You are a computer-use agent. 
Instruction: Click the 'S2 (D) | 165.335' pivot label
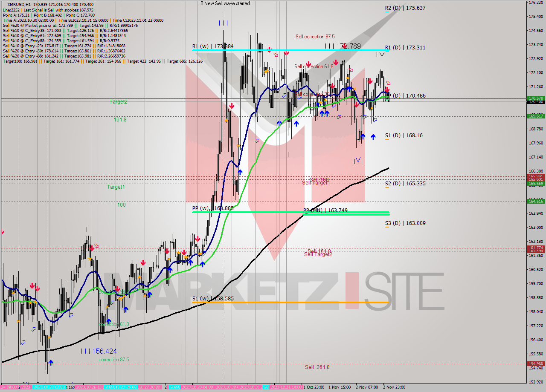pyautogui.click(x=405, y=183)
